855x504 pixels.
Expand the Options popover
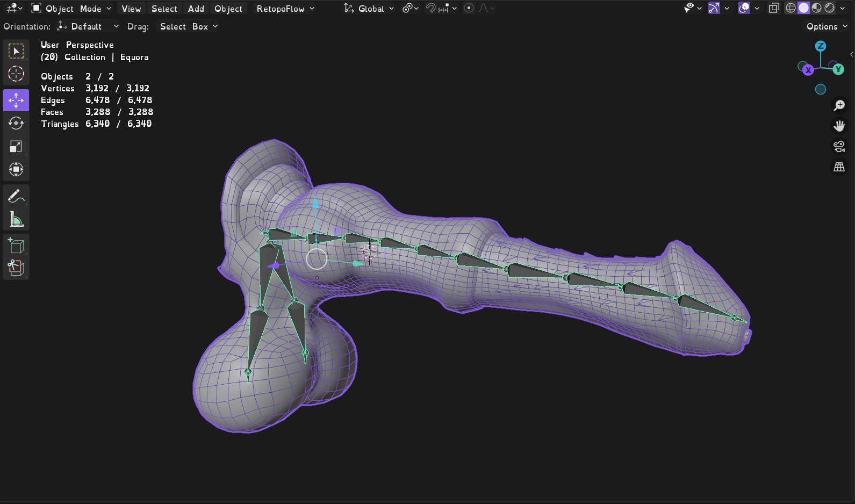[827, 26]
